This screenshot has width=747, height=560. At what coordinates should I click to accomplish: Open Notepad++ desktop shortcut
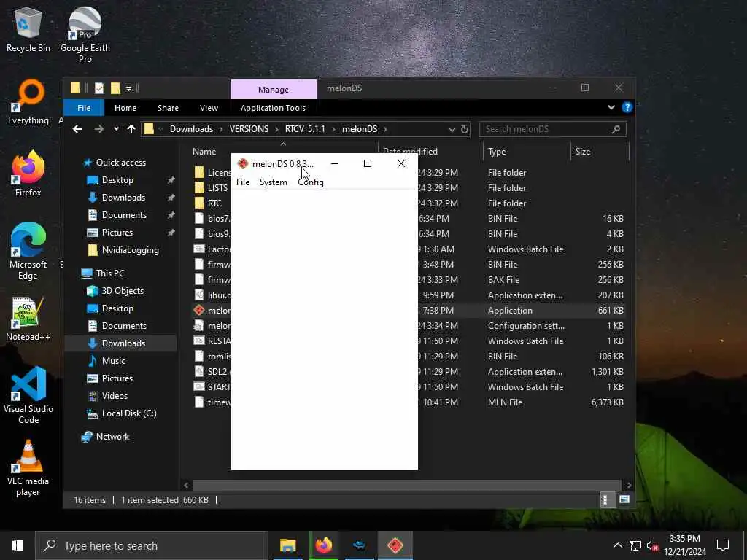[x=28, y=319]
